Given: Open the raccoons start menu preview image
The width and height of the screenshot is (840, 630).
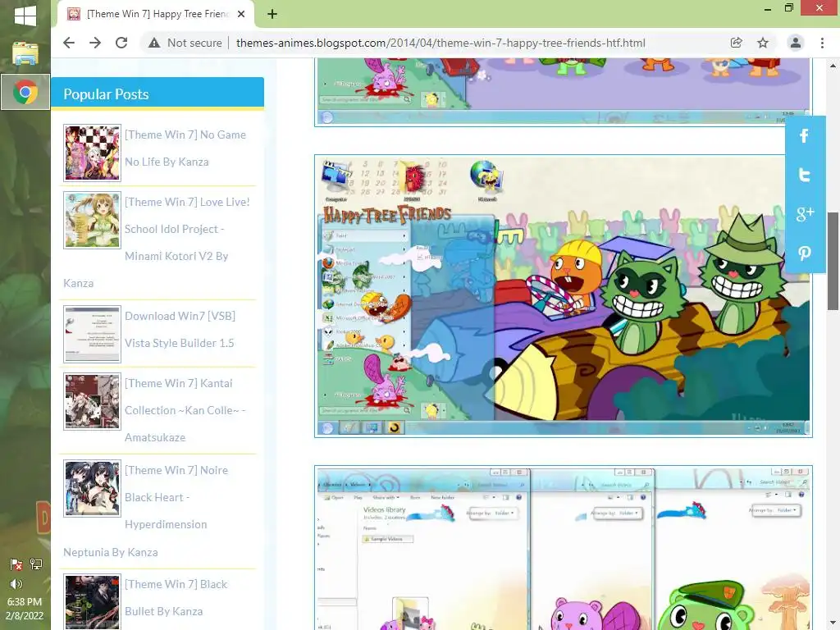Looking at the screenshot, I should click(563, 296).
